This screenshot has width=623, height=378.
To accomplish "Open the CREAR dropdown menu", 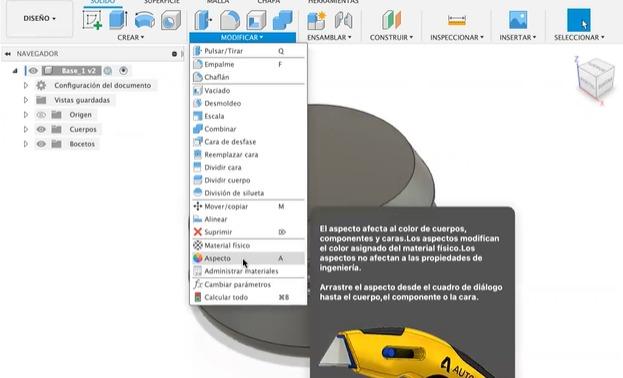I will pyautogui.click(x=131, y=37).
